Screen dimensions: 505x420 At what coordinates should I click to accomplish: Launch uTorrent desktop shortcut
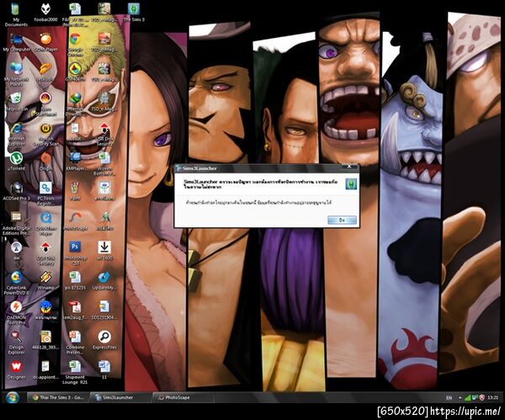pos(16,162)
